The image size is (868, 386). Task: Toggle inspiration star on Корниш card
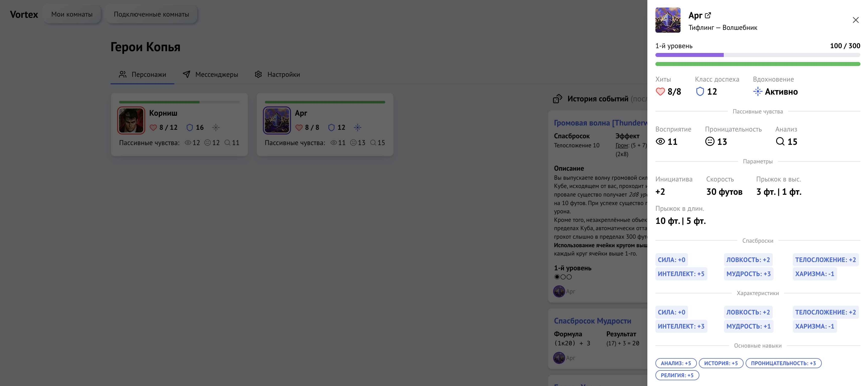216,127
